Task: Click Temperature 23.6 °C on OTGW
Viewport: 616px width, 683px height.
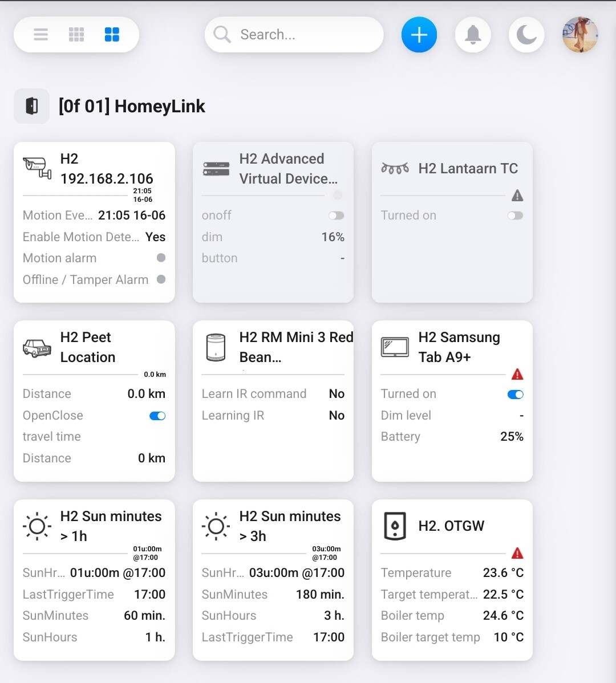Action: click(503, 573)
